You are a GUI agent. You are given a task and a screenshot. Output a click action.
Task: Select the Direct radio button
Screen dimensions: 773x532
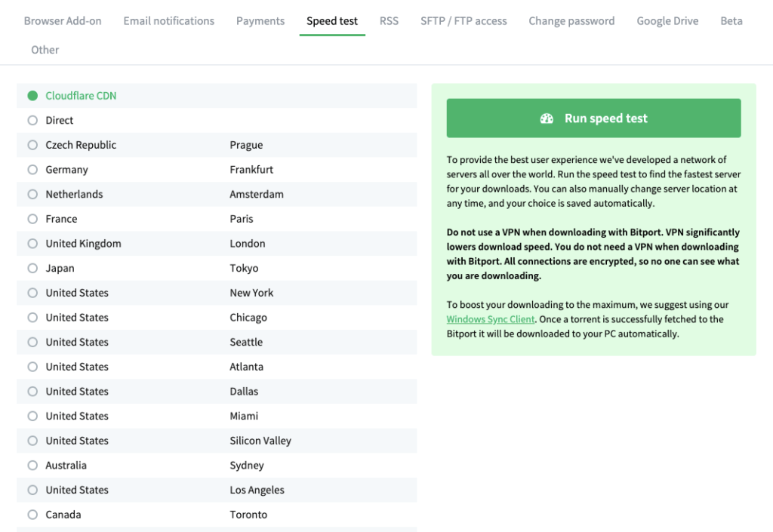[x=32, y=120]
